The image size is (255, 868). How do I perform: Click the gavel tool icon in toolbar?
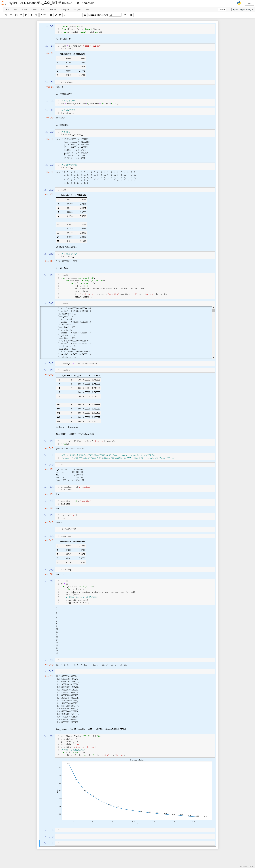[x=125, y=15]
